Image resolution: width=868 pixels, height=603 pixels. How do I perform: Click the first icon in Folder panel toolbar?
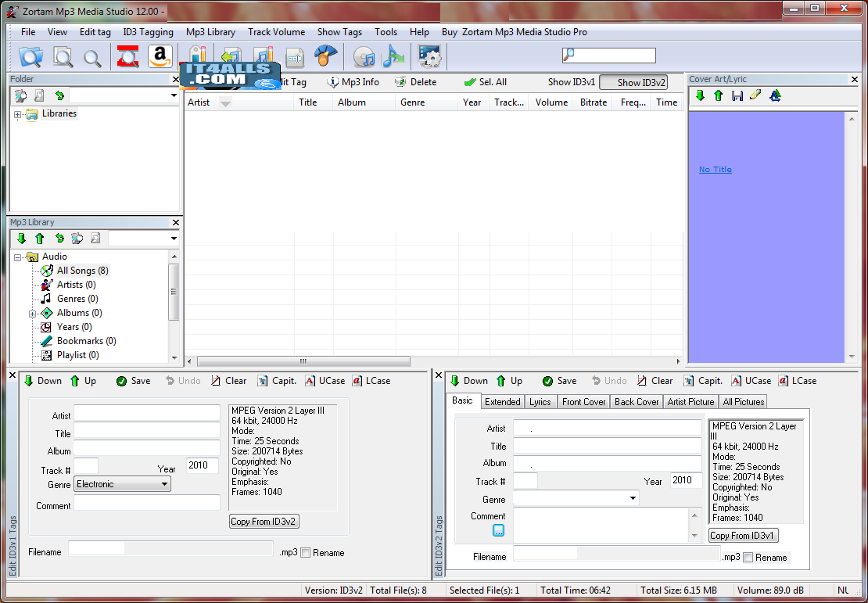[x=21, y=95]
